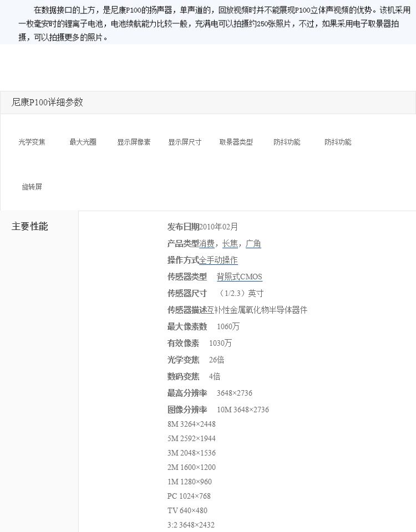416x532 pixels.
Task: Click the 尼康P100详细参数 section title
Action: 47,102
